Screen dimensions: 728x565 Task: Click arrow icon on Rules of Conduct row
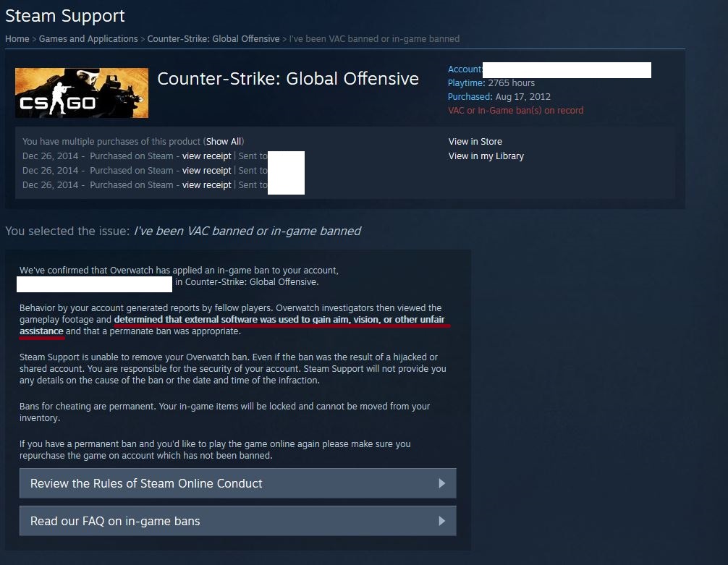[x=442, y=483]
